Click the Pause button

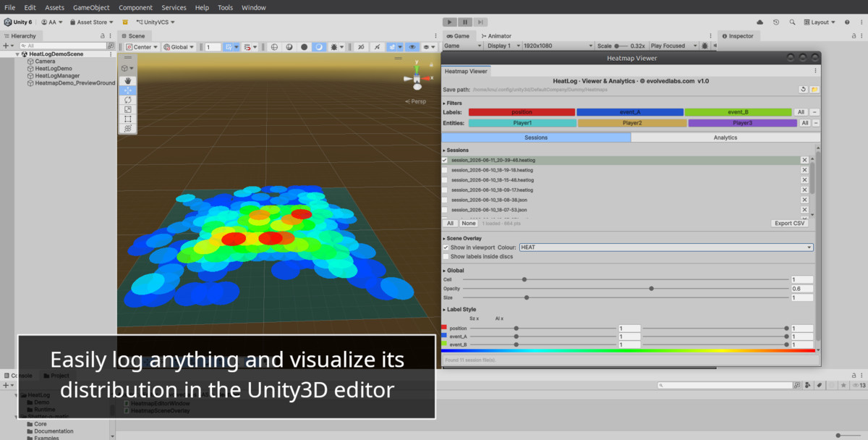coord(465,22)
